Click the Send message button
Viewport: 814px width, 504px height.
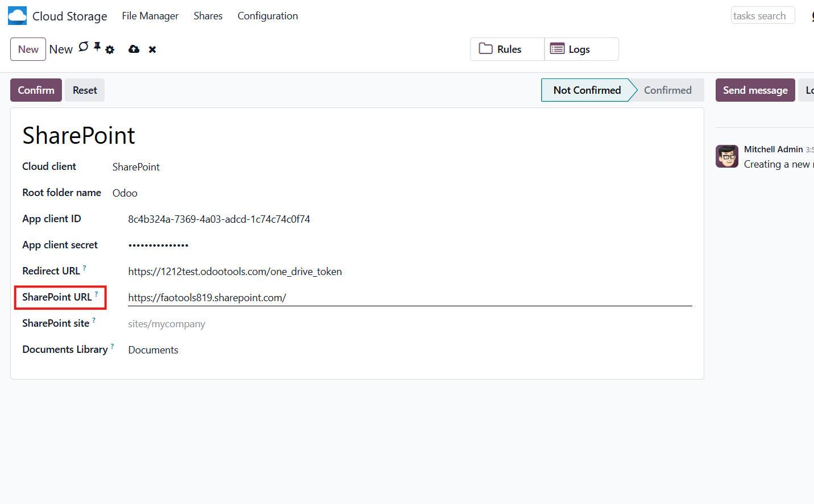click(x=755, y=90)
